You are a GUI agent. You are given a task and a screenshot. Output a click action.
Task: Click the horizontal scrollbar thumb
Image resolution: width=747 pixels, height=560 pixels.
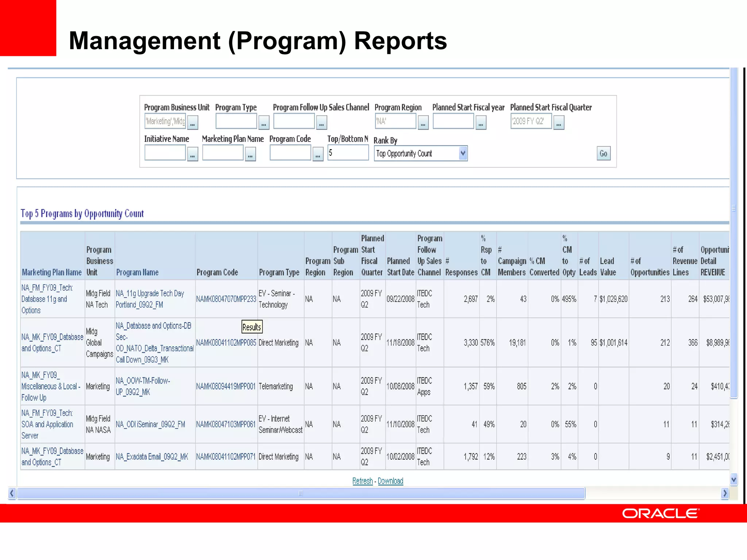301,493
